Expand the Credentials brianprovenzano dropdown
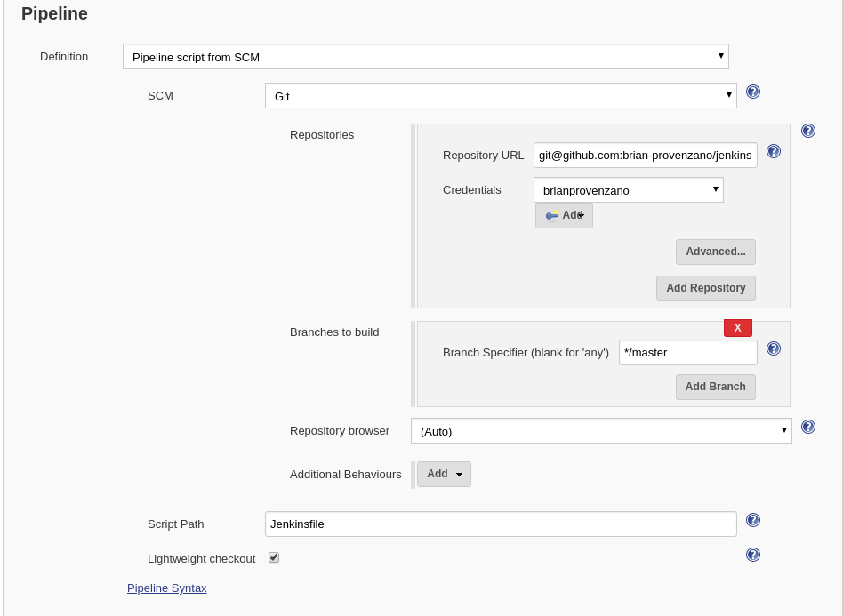 click(x=629, y=190)
